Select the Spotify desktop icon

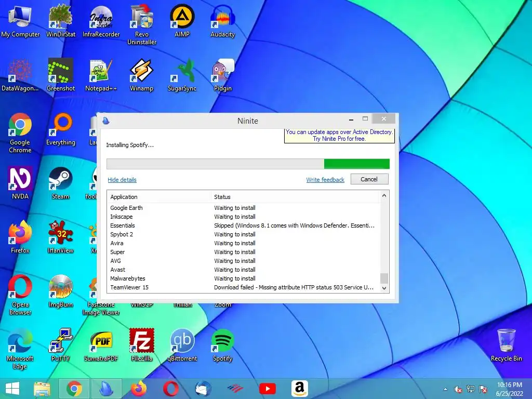point(222,345)
